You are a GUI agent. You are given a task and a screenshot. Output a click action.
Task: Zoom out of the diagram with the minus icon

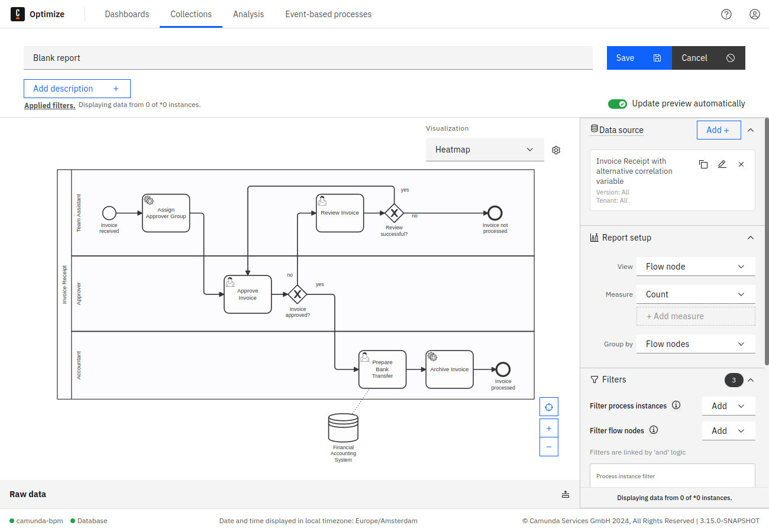point(548,446)
